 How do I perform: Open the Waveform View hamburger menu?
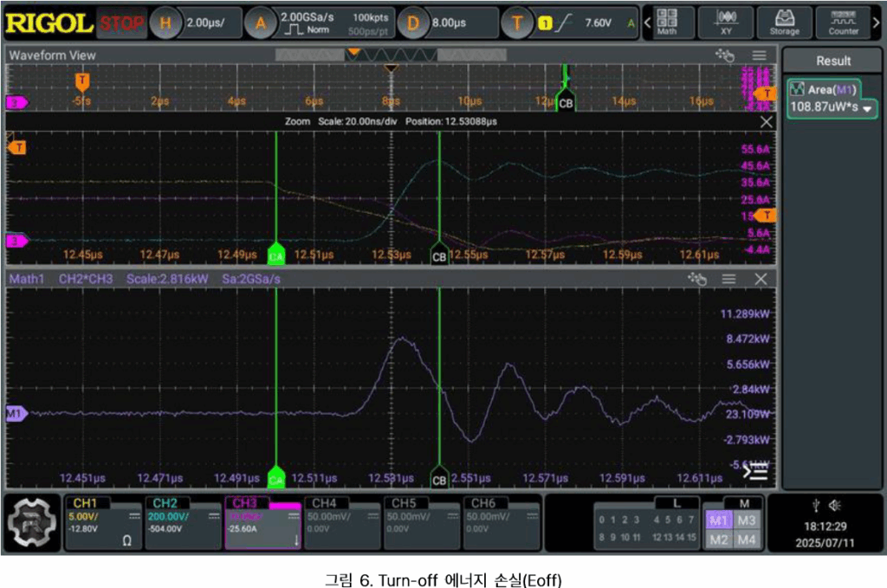coord(760,55)
